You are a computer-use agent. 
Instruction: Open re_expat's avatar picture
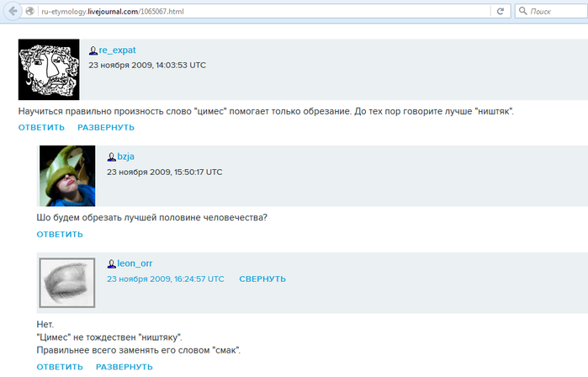(x=49, y=69)
